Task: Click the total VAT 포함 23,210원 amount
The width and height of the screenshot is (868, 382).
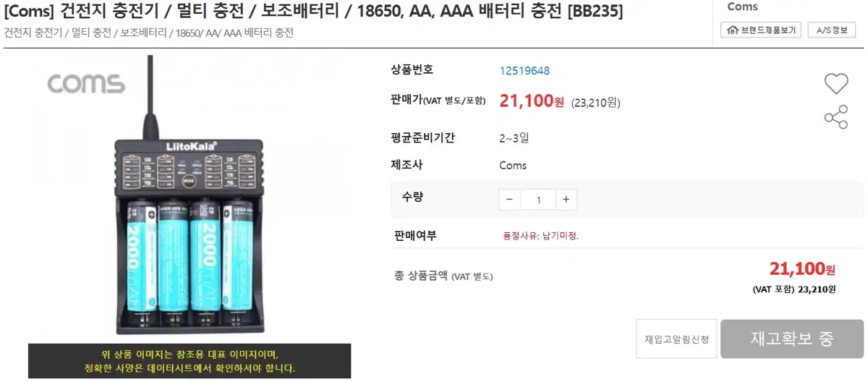Action: pos(794,289)
